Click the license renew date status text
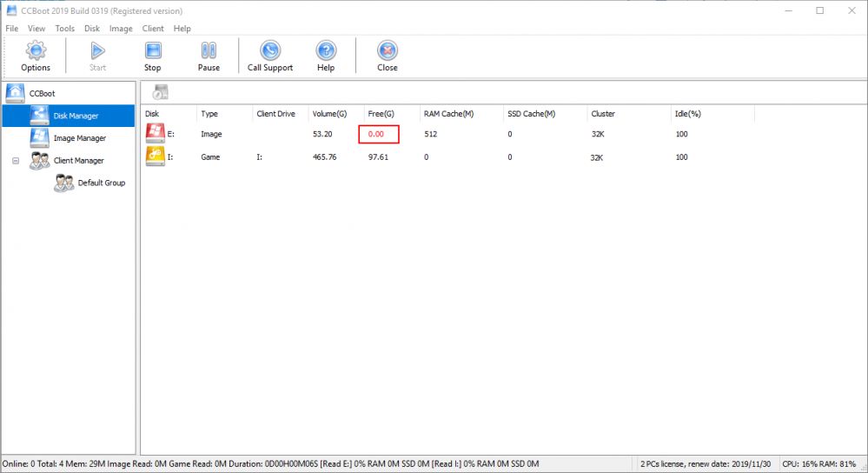This screenshot has height=473, width=868. tap(706, 463)
